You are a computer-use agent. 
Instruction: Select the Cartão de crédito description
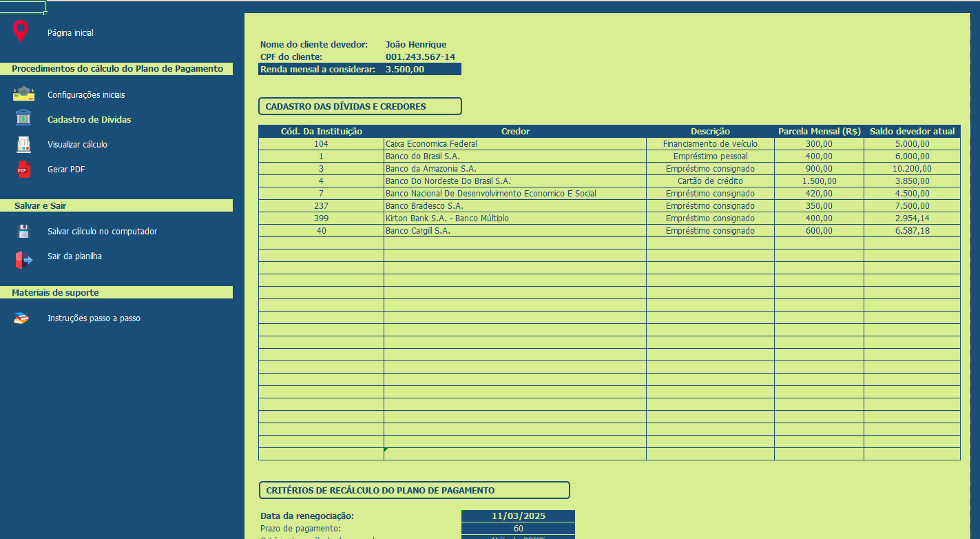(x=710, y=181)
